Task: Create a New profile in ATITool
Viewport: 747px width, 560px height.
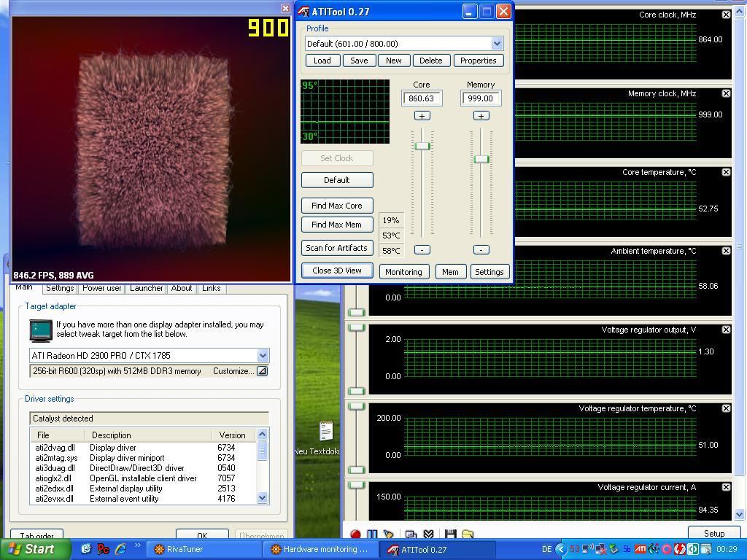Action: 393,61
